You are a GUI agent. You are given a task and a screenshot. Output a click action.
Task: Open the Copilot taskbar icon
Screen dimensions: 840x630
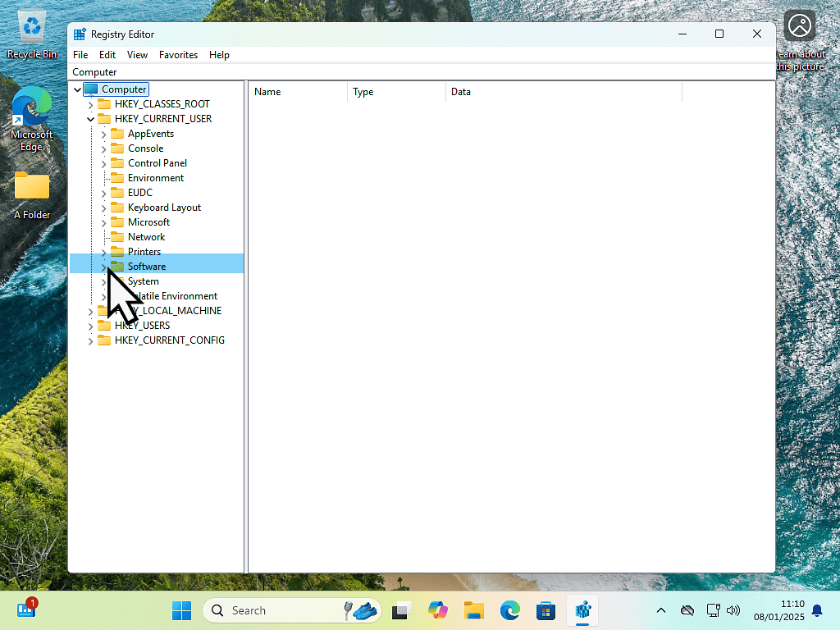point(437,610)
